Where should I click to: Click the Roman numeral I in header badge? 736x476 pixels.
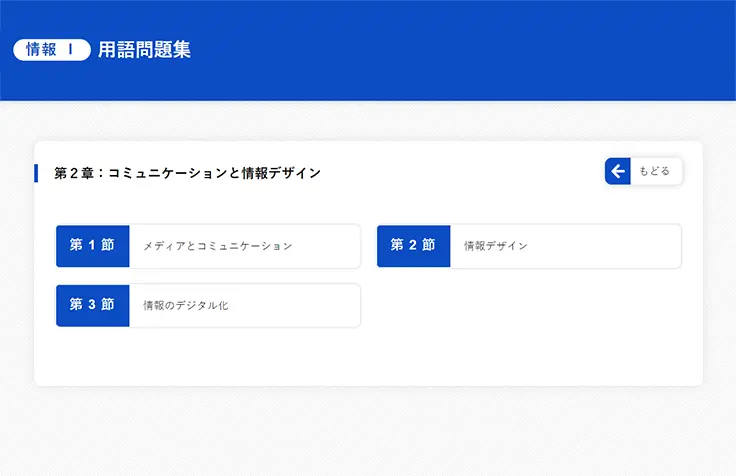point(70,50)
